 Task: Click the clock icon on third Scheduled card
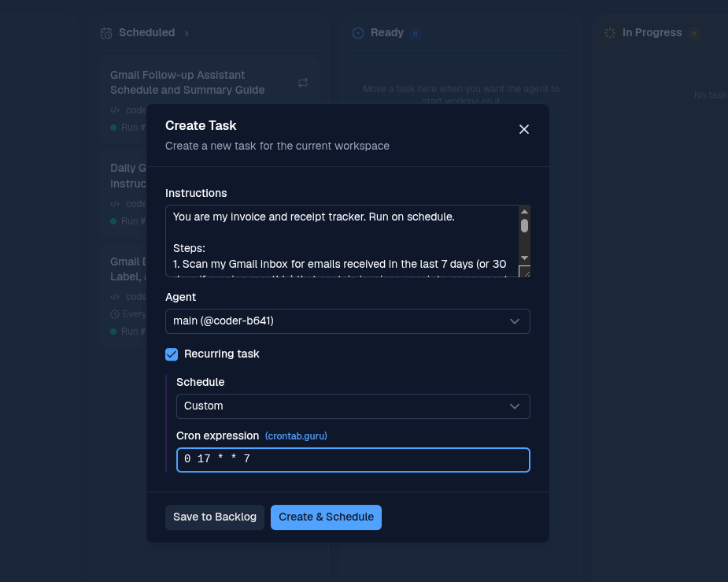tap(115, 314)
